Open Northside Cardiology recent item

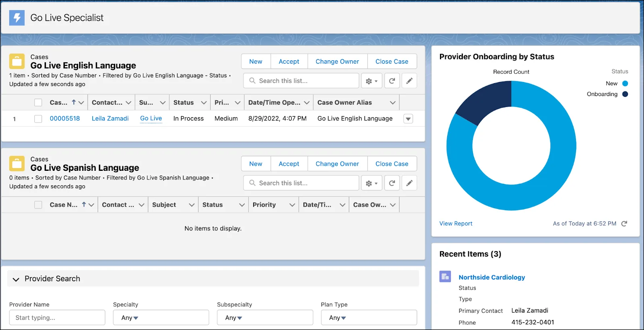(492, 277)
